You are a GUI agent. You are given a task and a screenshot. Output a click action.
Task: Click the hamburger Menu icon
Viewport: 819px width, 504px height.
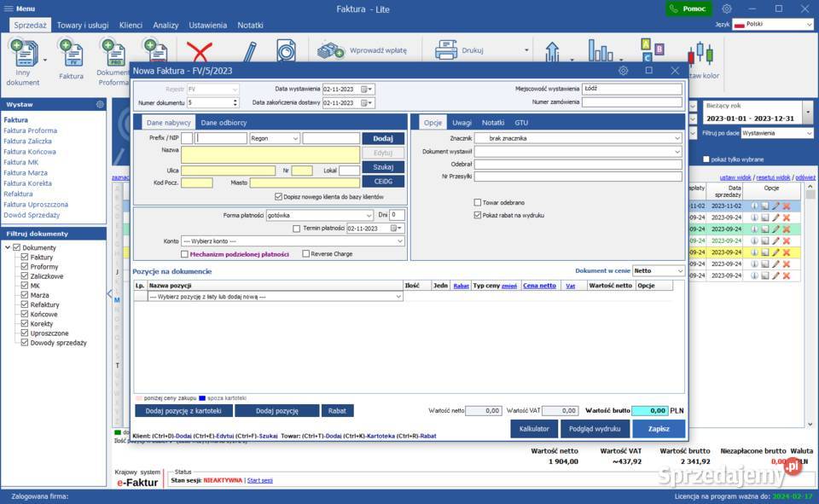click(9, 9)
